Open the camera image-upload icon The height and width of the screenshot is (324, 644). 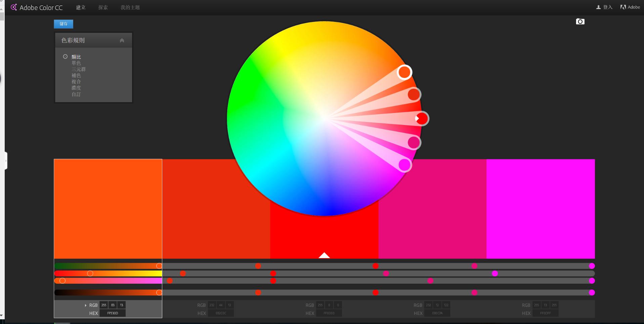tap(580, 22)
